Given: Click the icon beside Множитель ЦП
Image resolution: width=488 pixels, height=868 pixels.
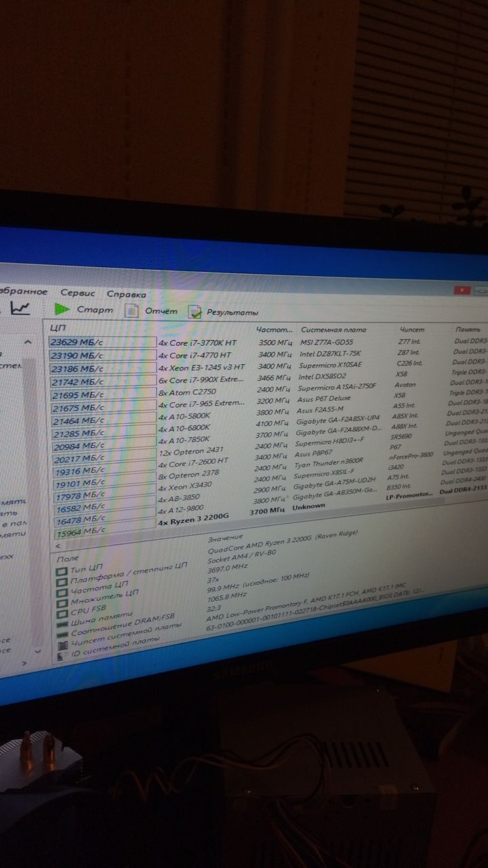Looking at the screenshot, I should pos(62,604).
